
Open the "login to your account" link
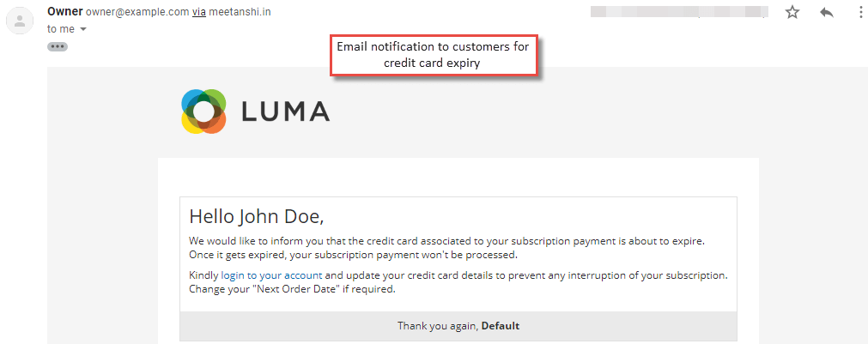(x=271, y=275)
